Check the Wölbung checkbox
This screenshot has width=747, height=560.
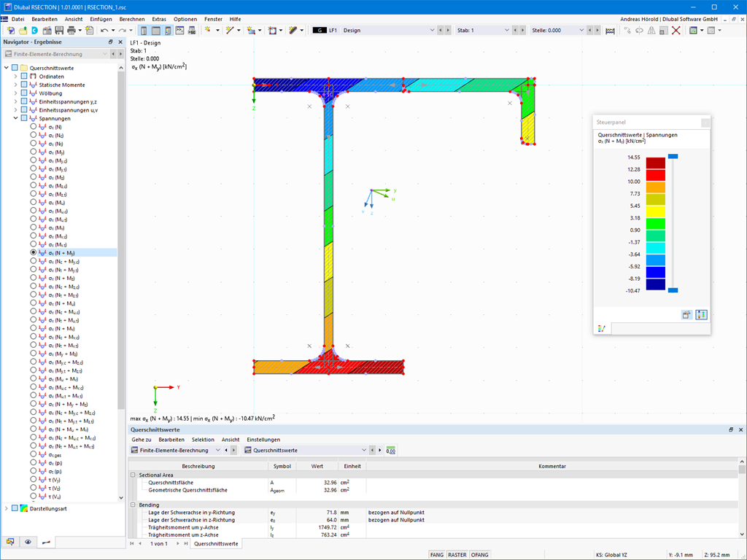point(24,93)
